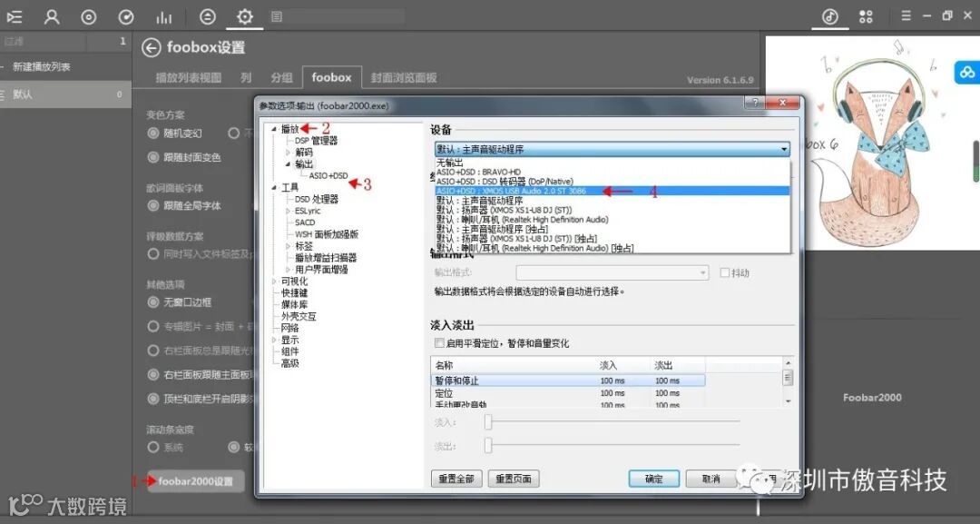This screenshot has width=980, height=524.
Task: Expand the 可视化 tree node
Action: (274, 282)
